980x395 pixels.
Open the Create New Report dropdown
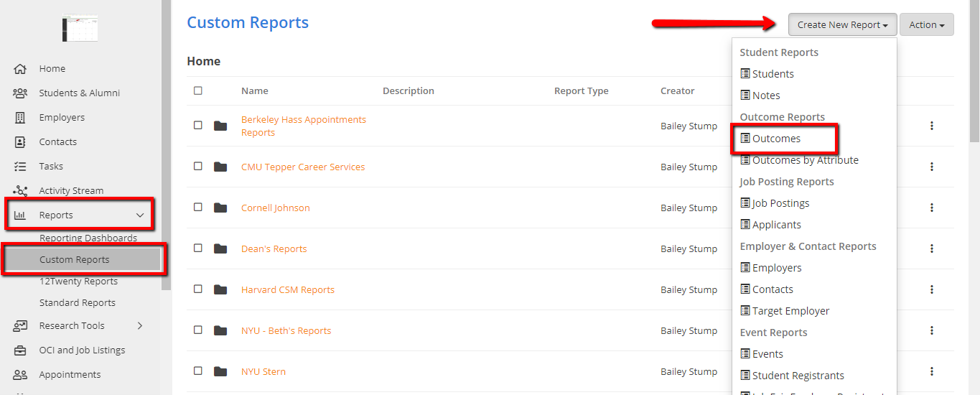[842, 24]
